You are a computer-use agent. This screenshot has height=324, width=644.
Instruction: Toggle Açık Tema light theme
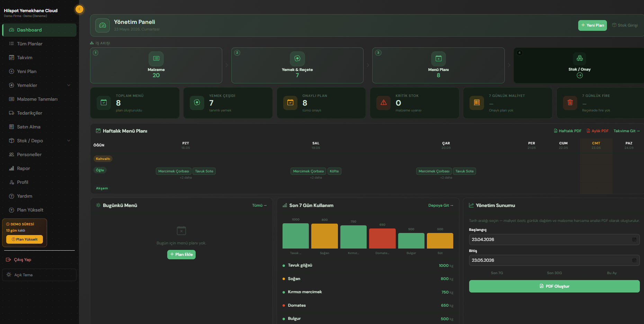coord(39,275)
